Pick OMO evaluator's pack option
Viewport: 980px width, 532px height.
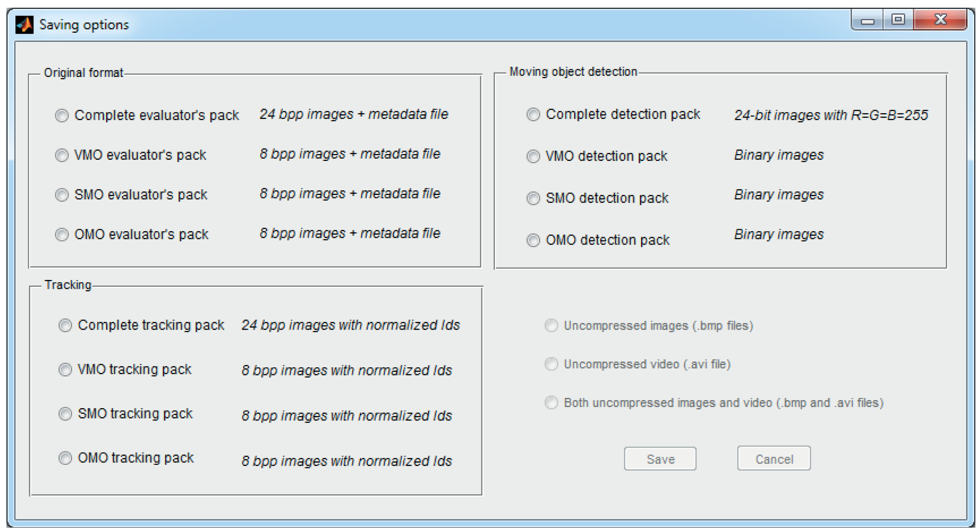click(62, 234)
